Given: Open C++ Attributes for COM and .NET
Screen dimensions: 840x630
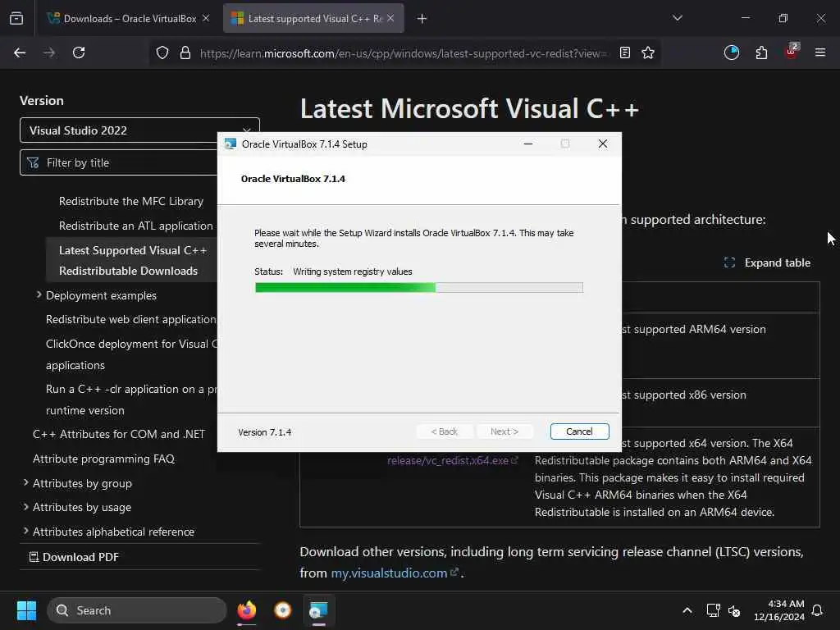Looking at the screenshot, I should (118, 434).
